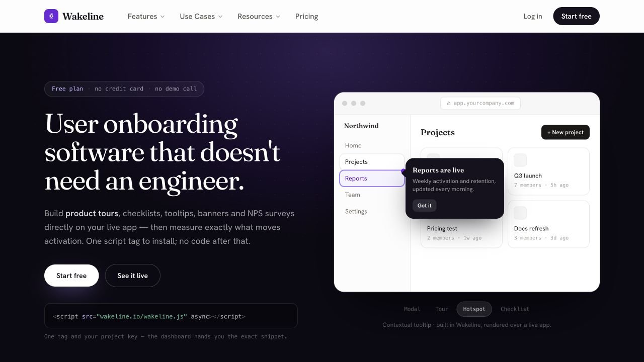Screen dimensions: 644x362
Task: Click the '3 members · 3d ago' text
Action: 541,238
